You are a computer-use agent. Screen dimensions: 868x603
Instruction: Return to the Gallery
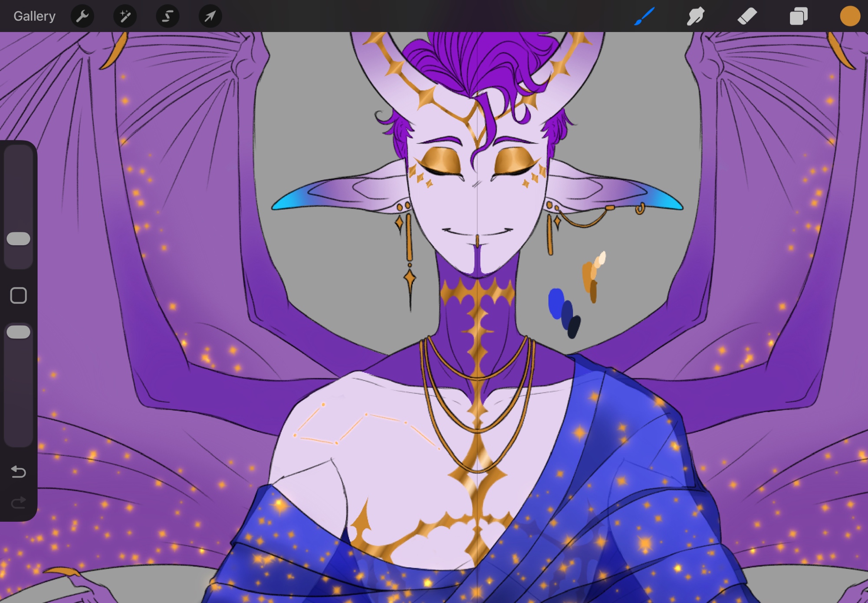click(34, 16)
